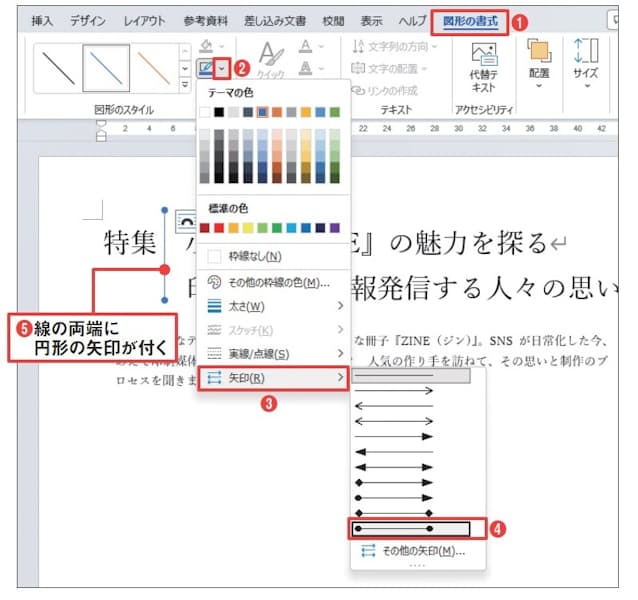Open the クイック styles WordArt gallery
Image resolution: width=638 pixels, height=600 pixels.
tap(271, 59)
